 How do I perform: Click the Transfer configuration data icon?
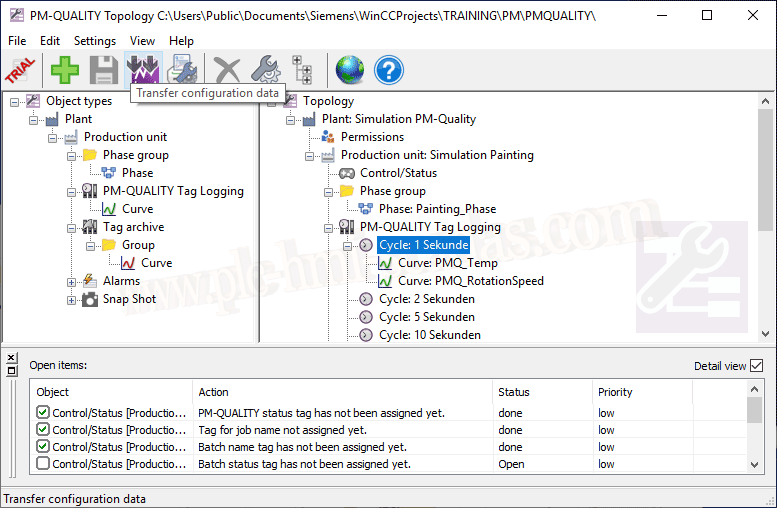pos(144,70)
